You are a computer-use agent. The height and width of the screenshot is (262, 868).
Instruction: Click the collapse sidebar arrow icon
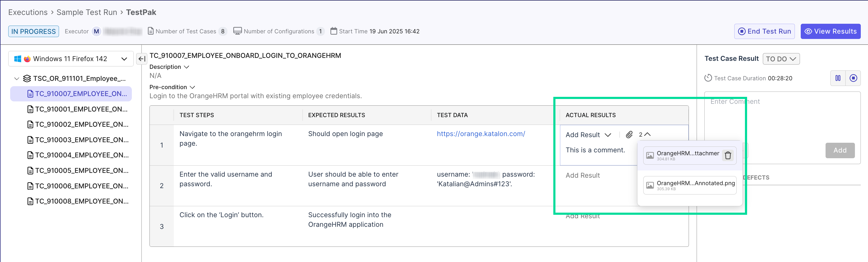[x=142, y=59]
